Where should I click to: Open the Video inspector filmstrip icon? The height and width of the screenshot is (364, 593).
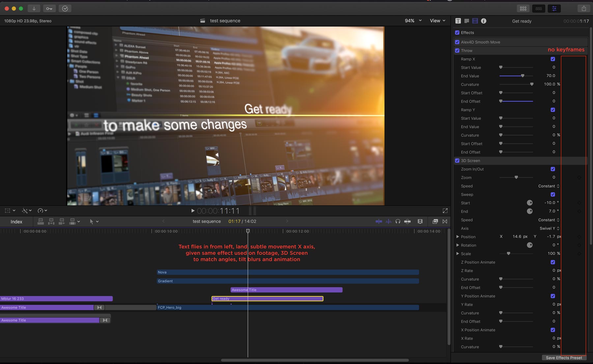475,21
